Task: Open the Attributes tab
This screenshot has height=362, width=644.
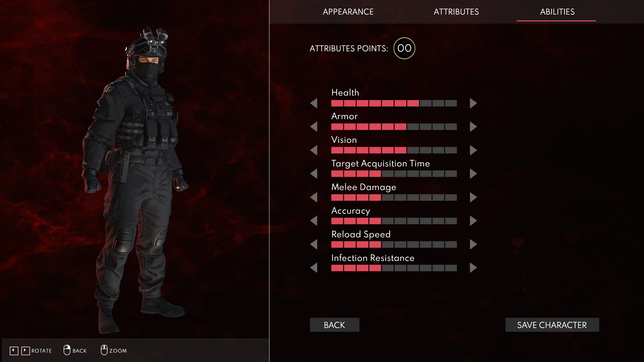Action: [x=456, y=12]
